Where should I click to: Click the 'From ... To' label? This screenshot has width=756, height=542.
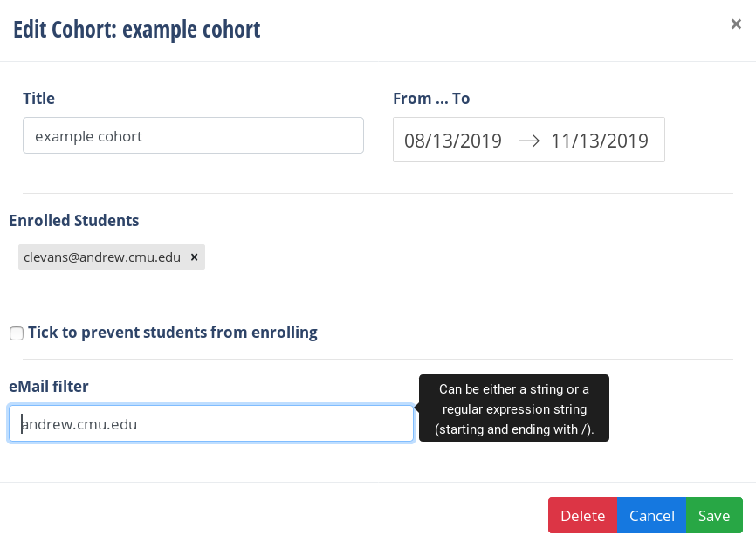coord(431,99)
